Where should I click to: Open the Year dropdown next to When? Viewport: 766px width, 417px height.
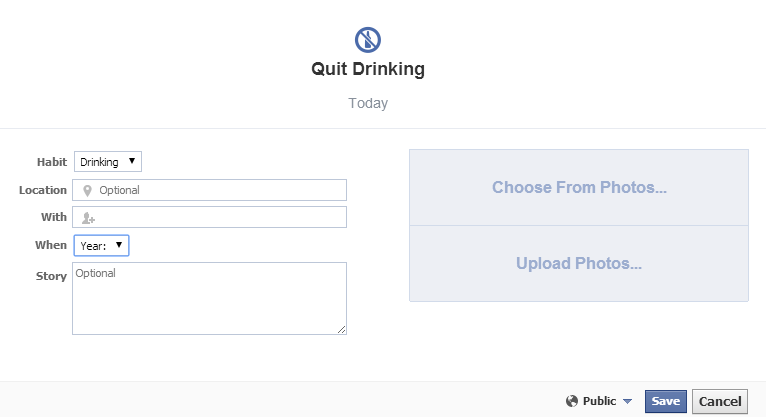101,245
